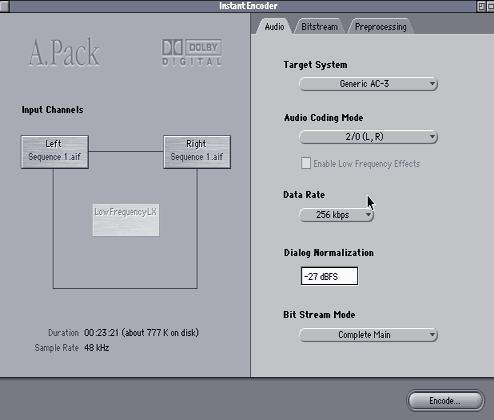The width and height of the screenshot is (494, 420).
Task: Open the Target System dropdown
Action: pos(368,84)
